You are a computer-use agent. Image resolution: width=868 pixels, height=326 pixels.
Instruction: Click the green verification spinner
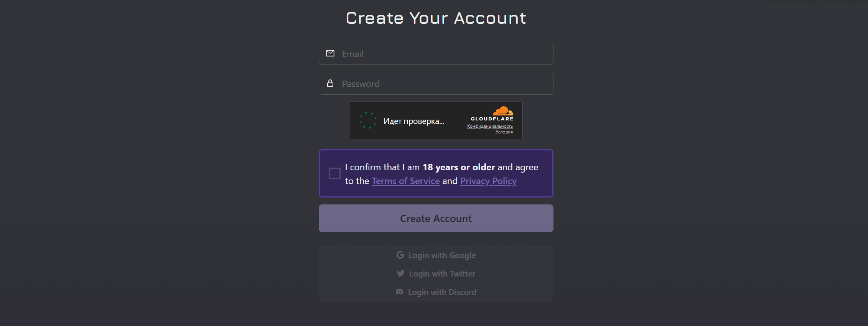[367, 120]
